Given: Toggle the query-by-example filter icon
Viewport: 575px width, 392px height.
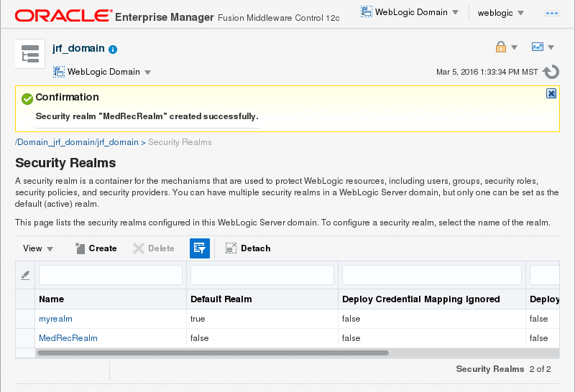Looking at the screenshot, I should (199, 248).
